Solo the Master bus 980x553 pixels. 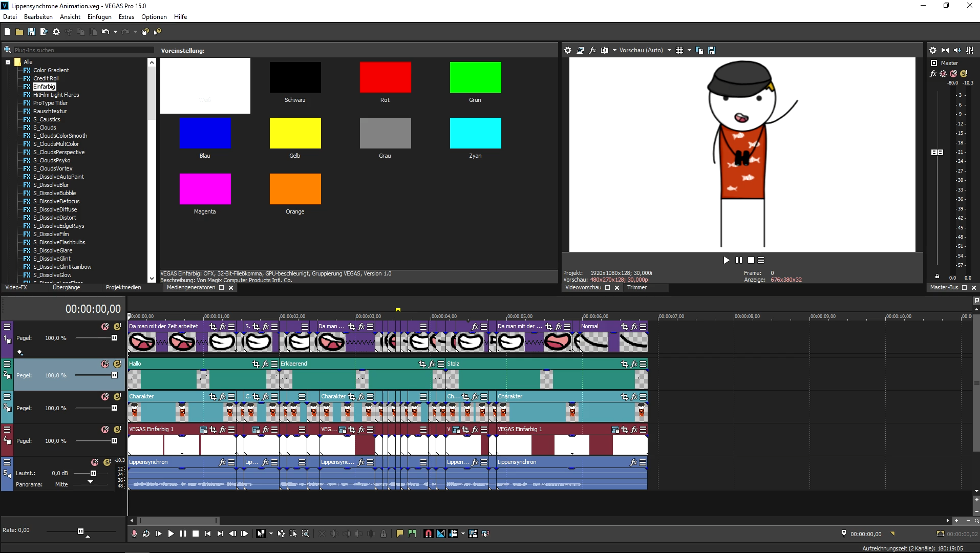(x=964, y=74)
